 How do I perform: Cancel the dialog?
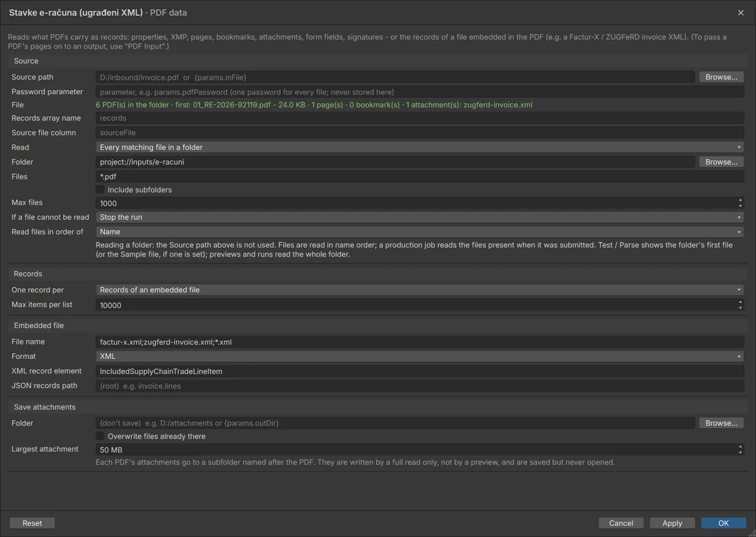621,523
